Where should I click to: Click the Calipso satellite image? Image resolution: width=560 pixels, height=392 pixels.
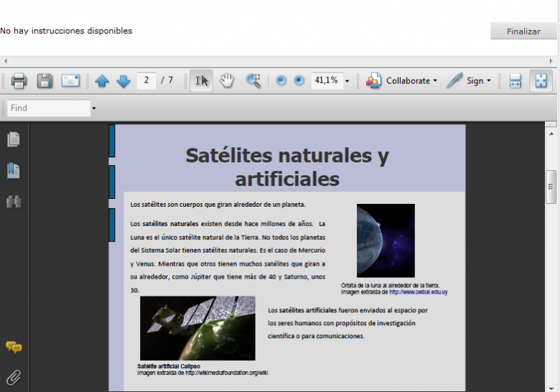197,328
